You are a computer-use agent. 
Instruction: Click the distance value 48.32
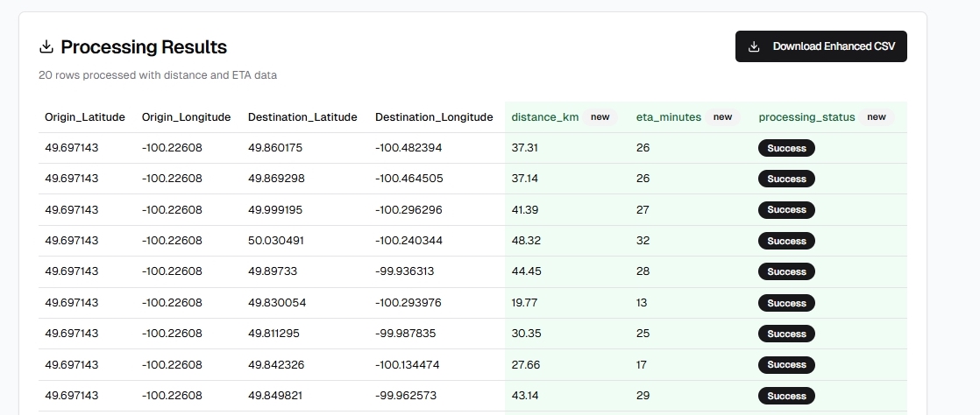click(526, 240)
